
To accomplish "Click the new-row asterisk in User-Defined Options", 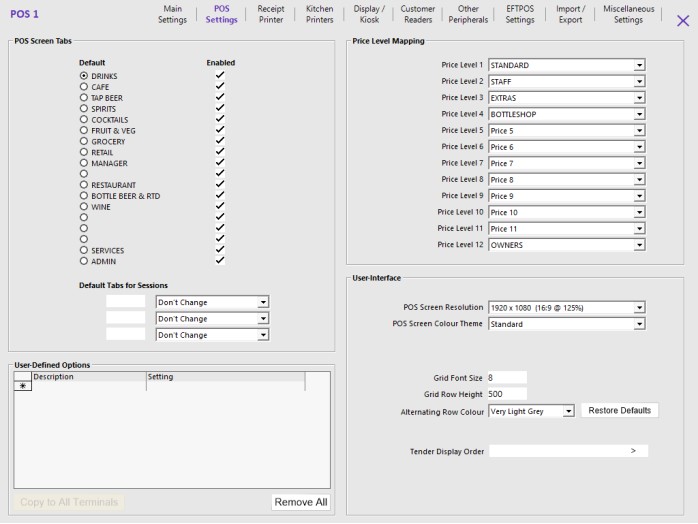I will coord(23,386).
